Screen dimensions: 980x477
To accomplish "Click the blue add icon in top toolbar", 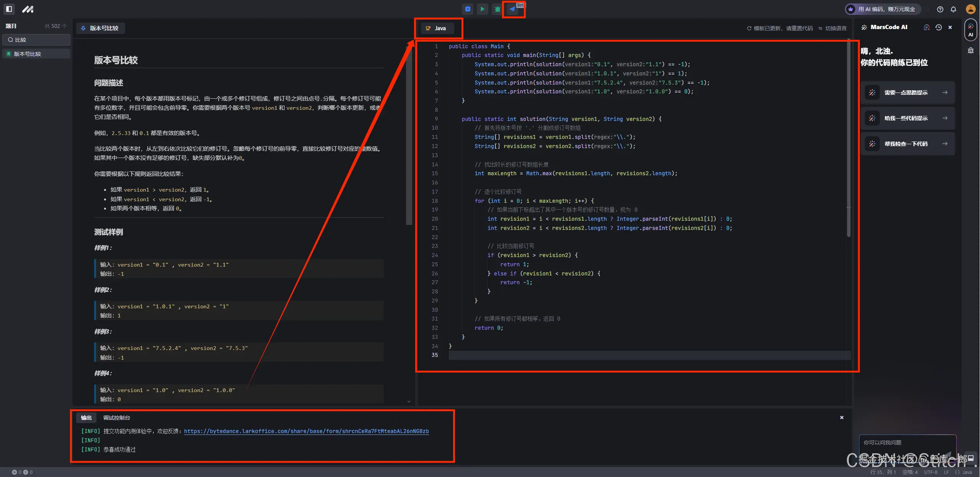I will [x=468, y=9].
